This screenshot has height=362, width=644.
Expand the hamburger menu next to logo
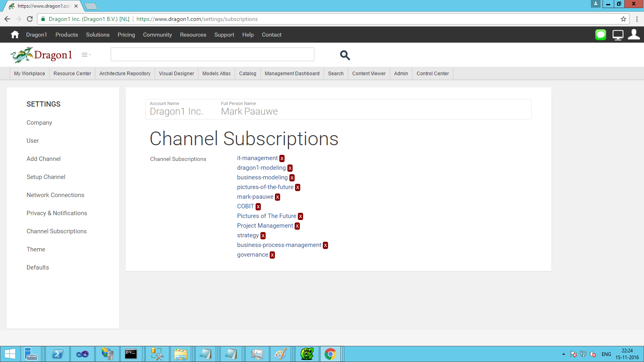(x=86, y=55)
